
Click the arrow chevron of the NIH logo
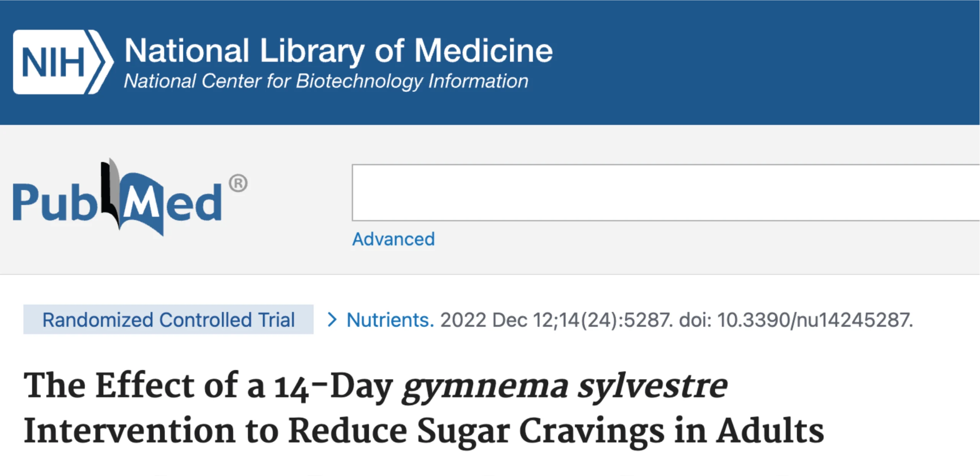[x=100, y=62]
